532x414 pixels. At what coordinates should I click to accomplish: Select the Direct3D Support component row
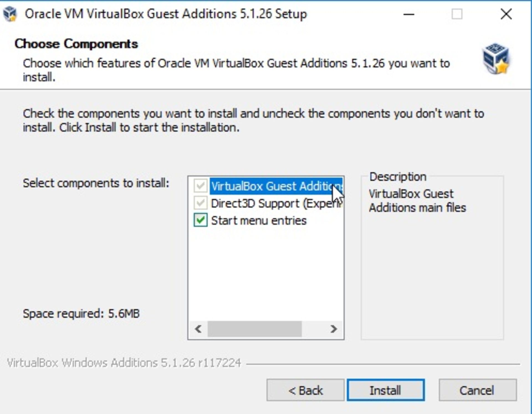[x=276, y=203]
